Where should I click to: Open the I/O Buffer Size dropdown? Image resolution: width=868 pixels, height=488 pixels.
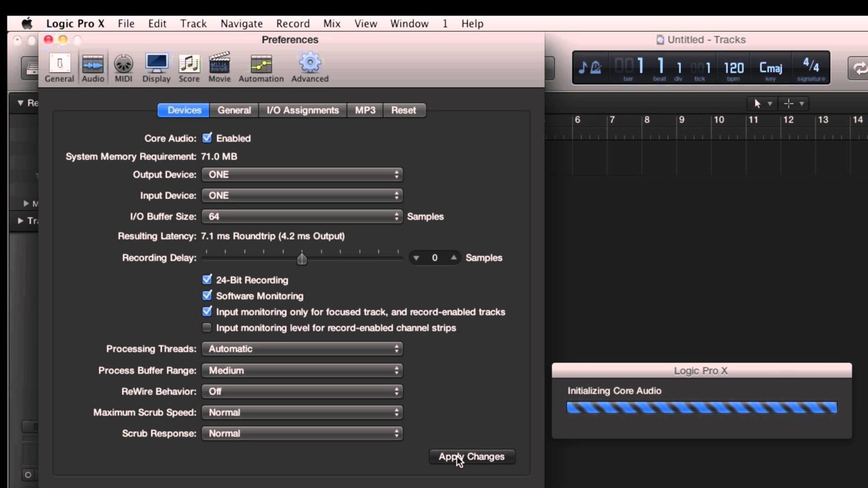(302, 216)
